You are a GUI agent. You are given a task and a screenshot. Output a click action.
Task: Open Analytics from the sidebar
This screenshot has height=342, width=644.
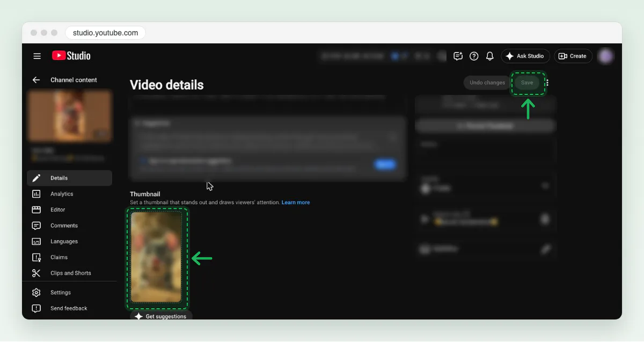pos(70,194)
